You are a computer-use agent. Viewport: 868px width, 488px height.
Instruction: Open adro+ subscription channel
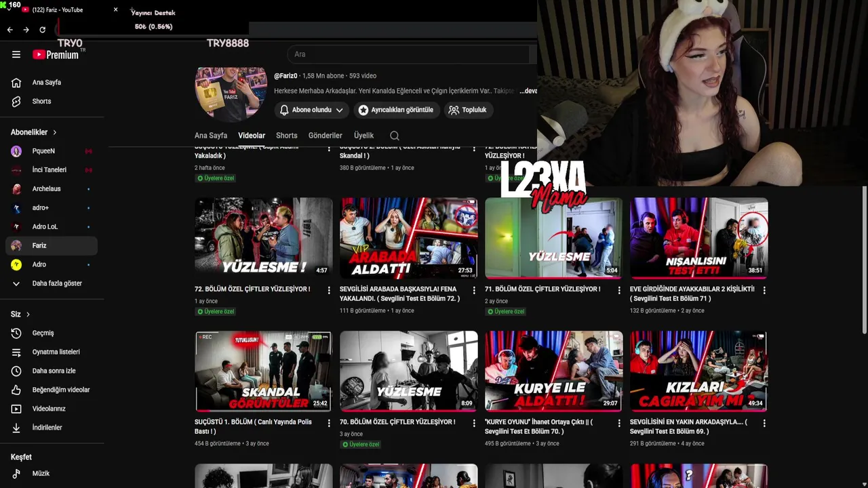click(52, 208)
